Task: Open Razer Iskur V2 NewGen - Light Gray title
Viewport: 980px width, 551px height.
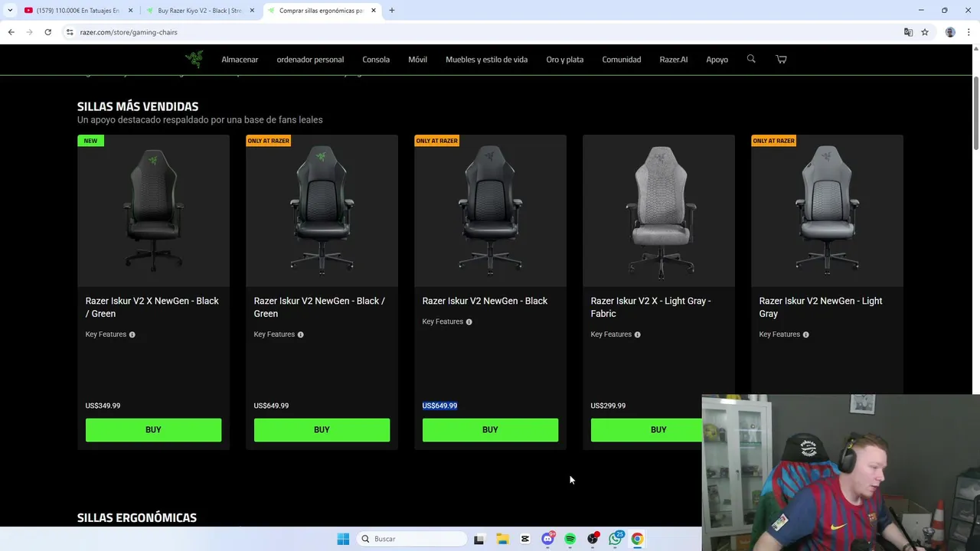Action: coord(820,307)
